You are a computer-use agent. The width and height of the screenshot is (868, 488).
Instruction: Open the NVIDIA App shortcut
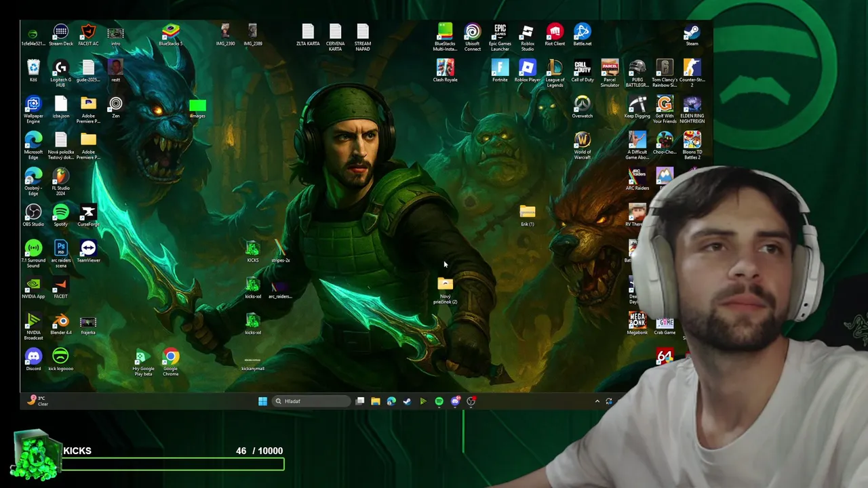33,288
